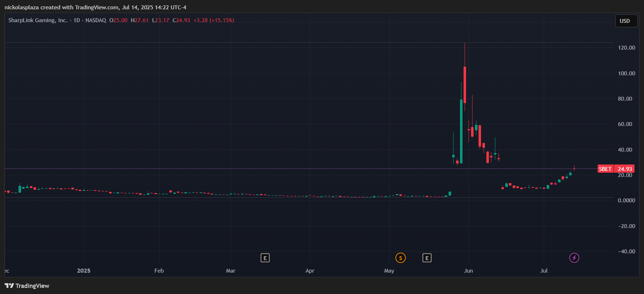Click the Jul time axis label

(544, 271)
